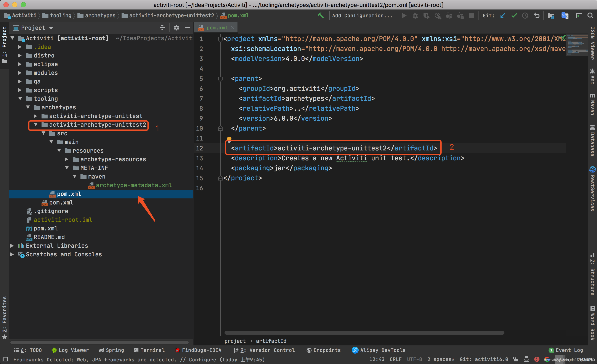This screenshot has width=597, height=364.
Task: Click Collapse All icon in Project panel
Action: click(x=162, y=28)
